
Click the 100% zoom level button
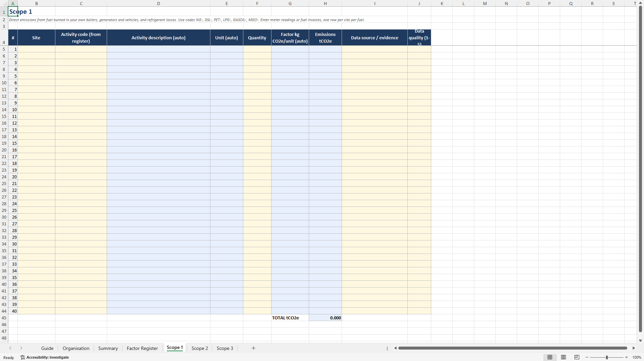coord(637,357)
